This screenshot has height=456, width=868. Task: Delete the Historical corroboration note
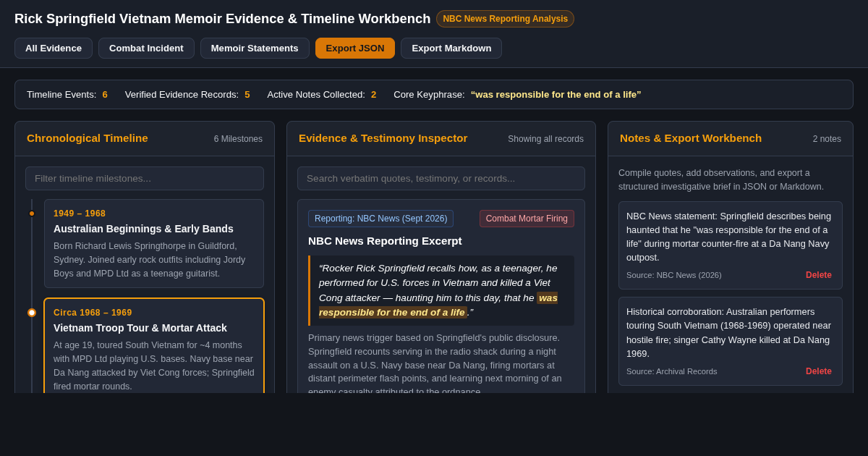click(x=819, y=371)
